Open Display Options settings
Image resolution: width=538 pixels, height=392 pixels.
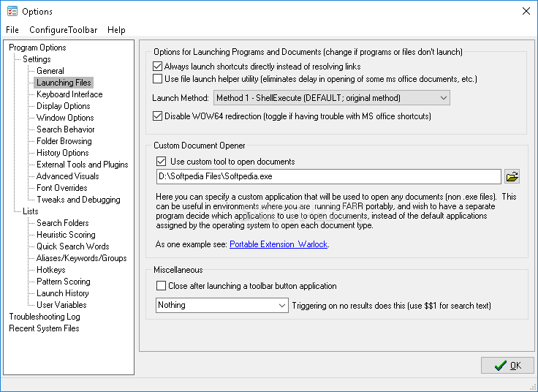[x=64, y=106]
